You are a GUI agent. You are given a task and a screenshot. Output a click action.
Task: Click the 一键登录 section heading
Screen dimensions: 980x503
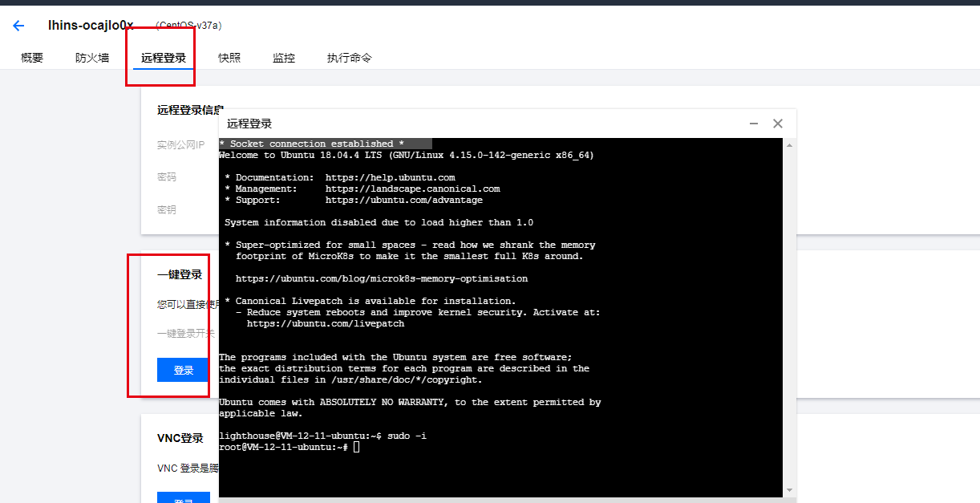pyautogui.click(x=180, y=274)
